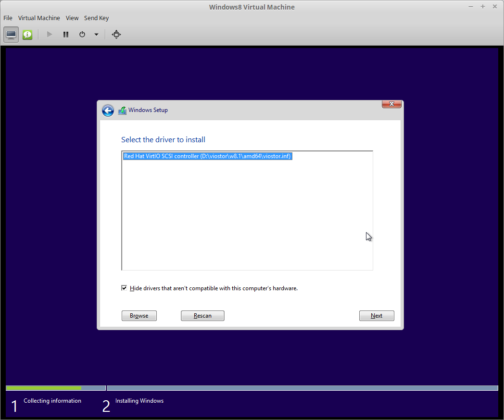
Task: Toggle hide incompatible drivers checkbox
Action: click(124, 288)
